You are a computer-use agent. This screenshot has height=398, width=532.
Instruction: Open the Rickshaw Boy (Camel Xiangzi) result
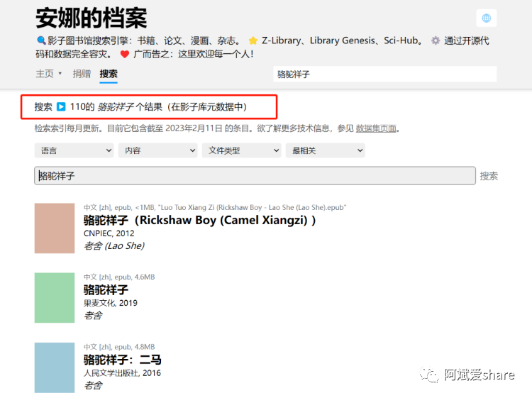coord(199,220)
